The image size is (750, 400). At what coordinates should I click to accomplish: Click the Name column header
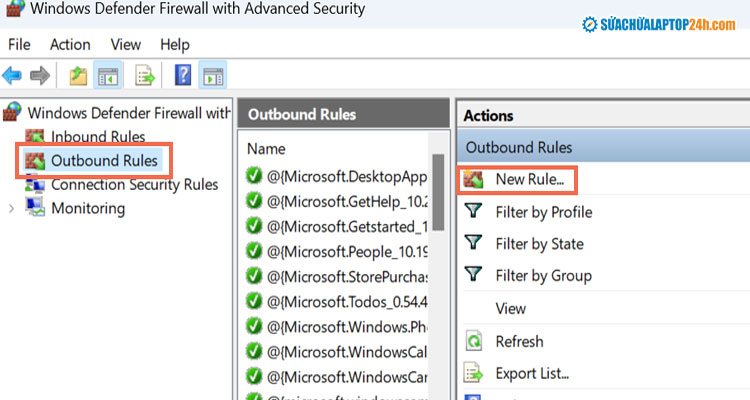[266, 149]
